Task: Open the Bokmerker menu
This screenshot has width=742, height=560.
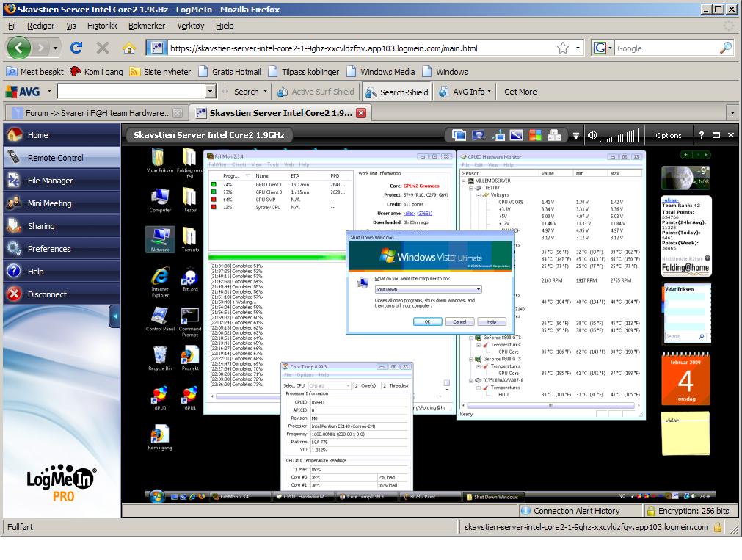Action: pyautogui.click(x=147, y=26)
